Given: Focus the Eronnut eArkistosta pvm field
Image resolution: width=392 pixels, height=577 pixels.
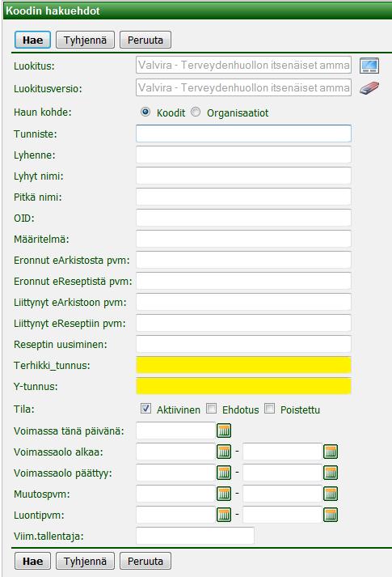Looking at the screenshot, I should (243, 260).
